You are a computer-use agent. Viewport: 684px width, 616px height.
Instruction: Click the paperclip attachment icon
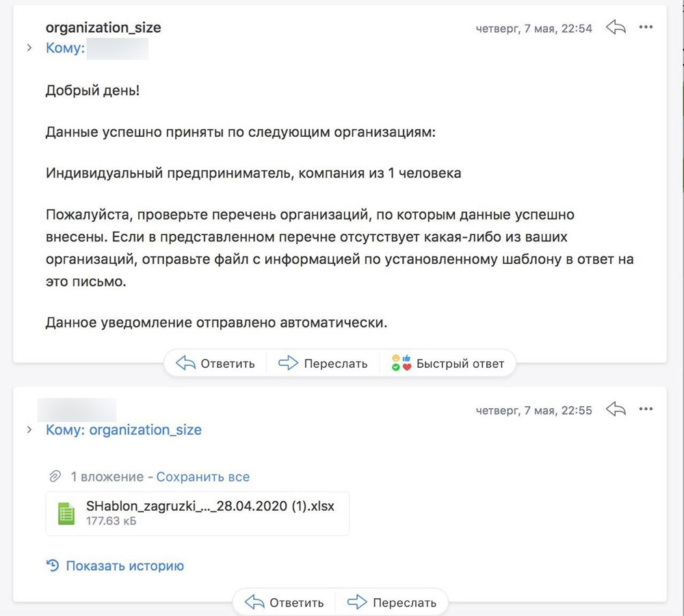point(54,477)
